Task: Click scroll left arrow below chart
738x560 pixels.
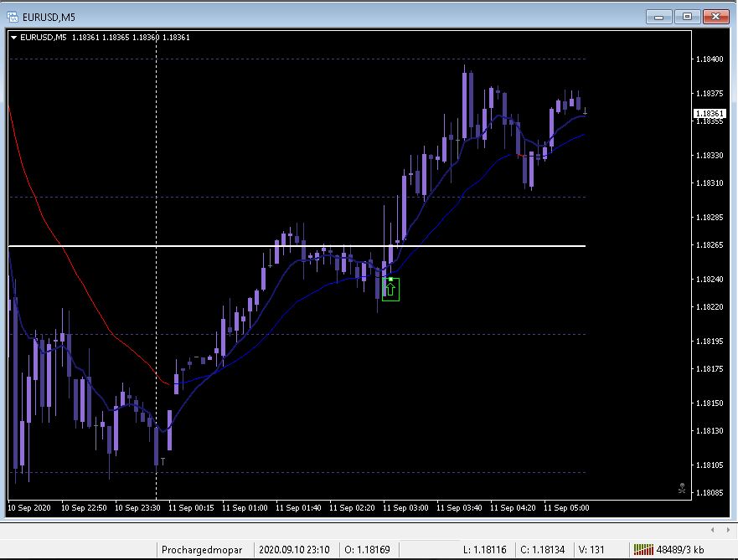Action: (713, 530)
